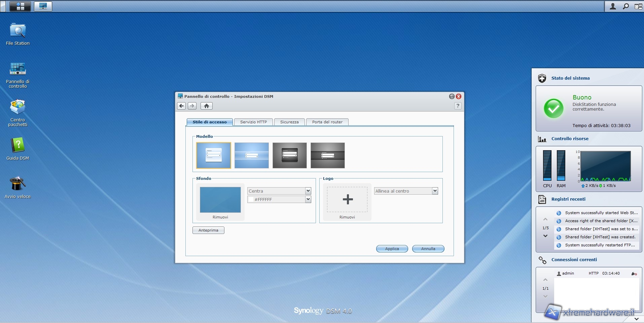Open Guida DSM help icon
The width and height of the screenshot is (644, 323).
pyautogui.click(x=17, y=146)
